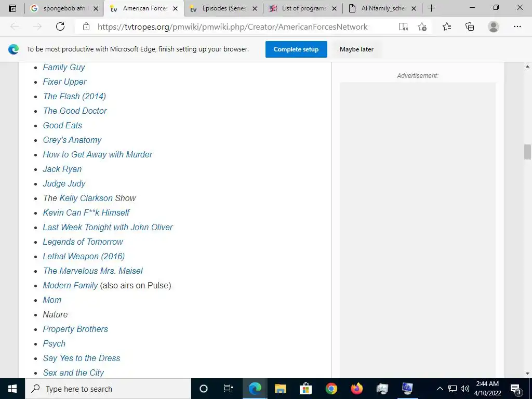Click the page scrollbar thumb
This screenshot has height=399, width=532.
tap(527, 152)
